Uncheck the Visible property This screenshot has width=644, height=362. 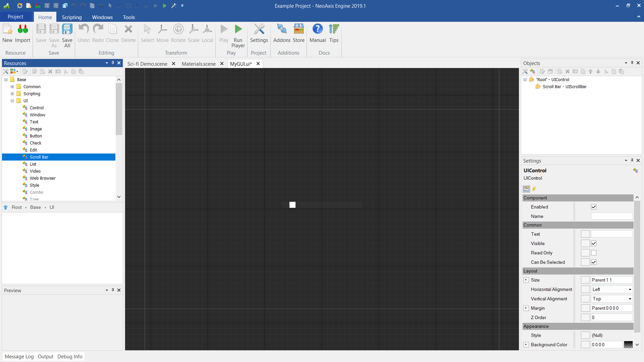(594, 243)
